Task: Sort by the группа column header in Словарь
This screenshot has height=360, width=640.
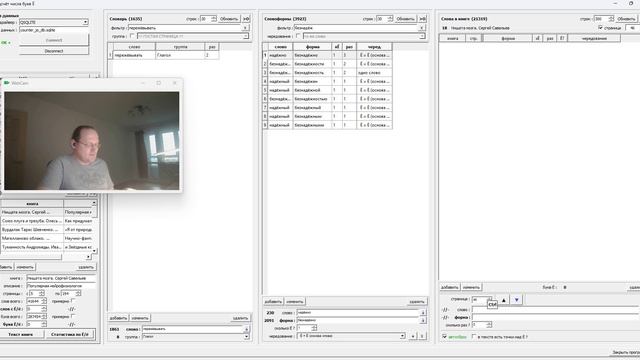Action: [x=180, y=47]
